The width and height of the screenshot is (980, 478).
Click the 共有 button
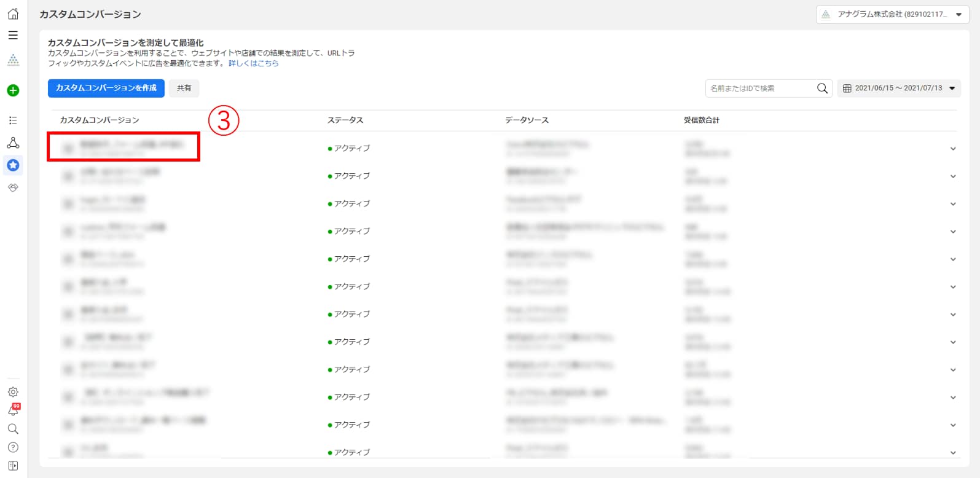[184, 88]
